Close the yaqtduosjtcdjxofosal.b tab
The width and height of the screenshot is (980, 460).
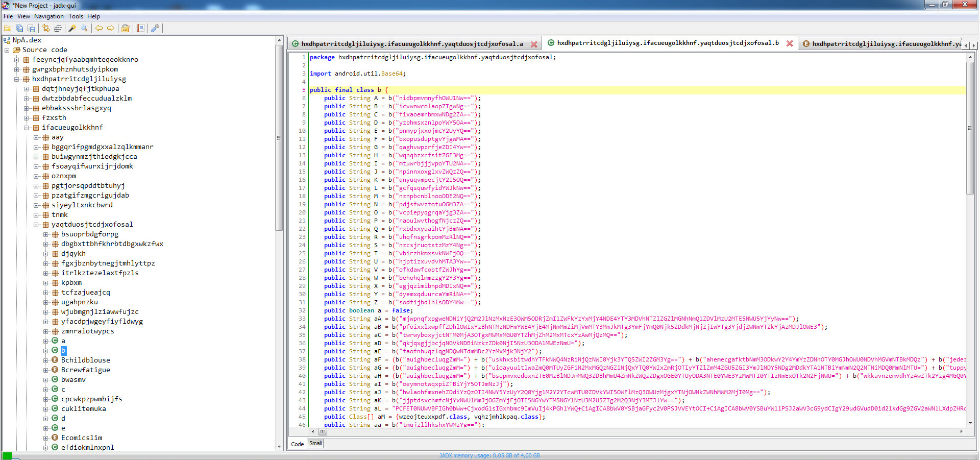(790, 43)
